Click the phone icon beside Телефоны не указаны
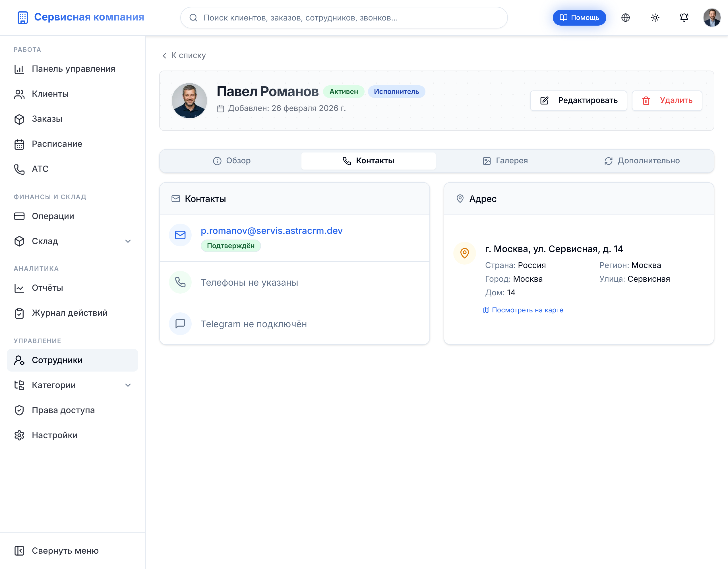Screen dimensions: 728x569 coord(180,282)
